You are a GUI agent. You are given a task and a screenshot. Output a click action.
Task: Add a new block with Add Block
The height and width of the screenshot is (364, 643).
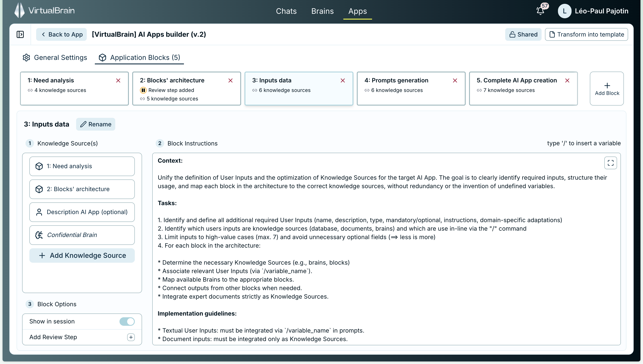[607, 89]
